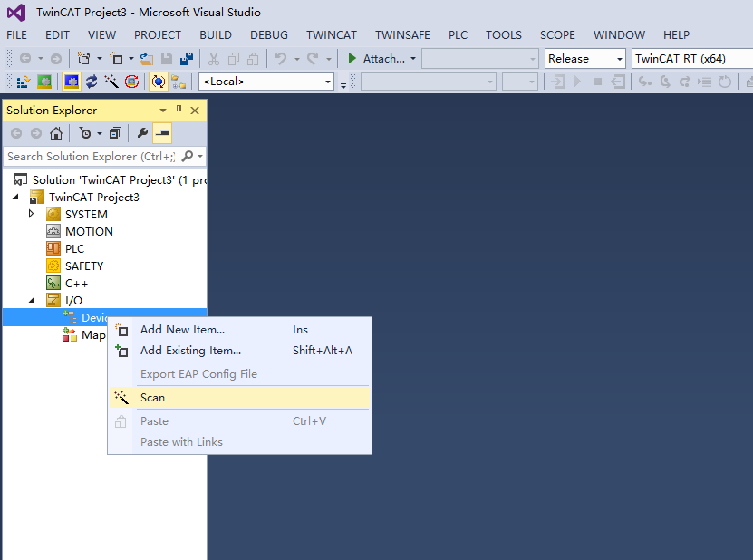The width and height of the screenshot is (753, 560).
Task: Open the SCOPE menu
Action: tap(557, 35)
